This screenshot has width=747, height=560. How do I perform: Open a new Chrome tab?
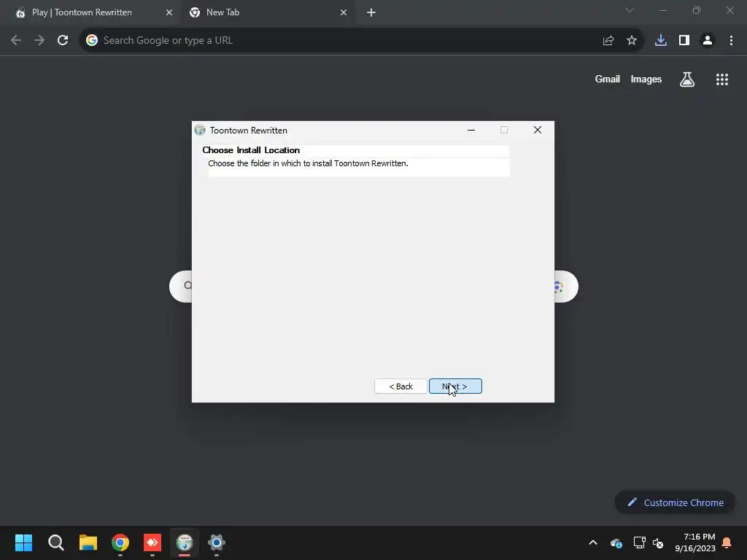coord(371,12)
